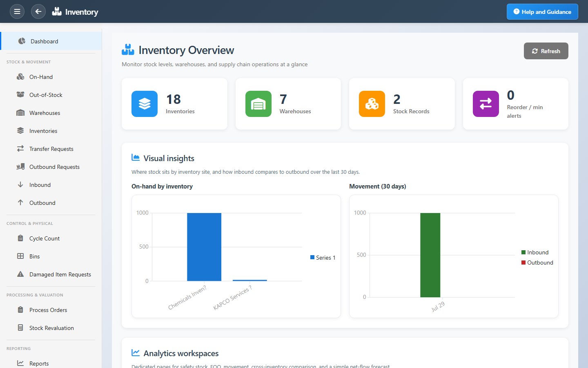Click the back arrow button
This screenshot has height=368, width=588.
pos(38,11)
